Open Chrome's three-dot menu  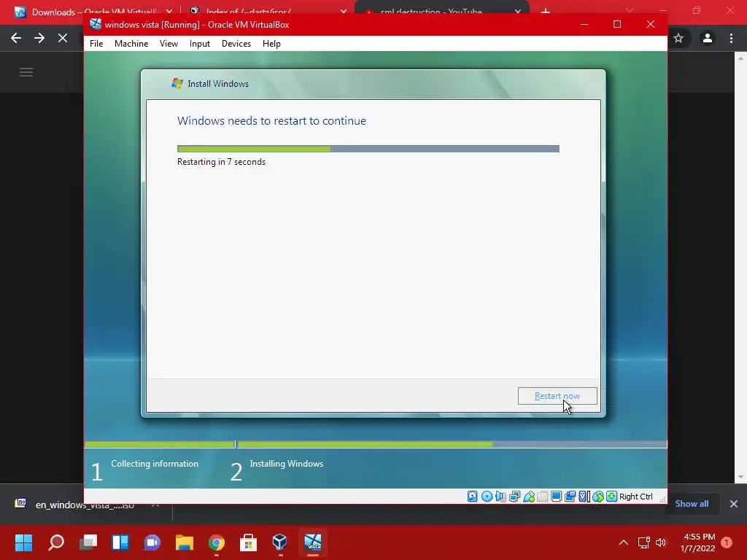pos(731,38)
